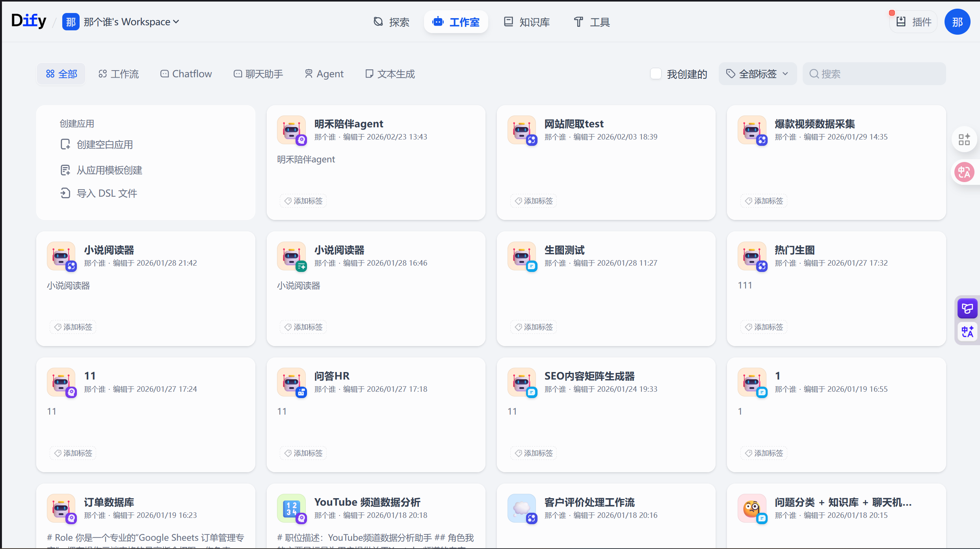Screen dimensions: 980x549
Task: Select the Agent filter tab
Action: 324,73
